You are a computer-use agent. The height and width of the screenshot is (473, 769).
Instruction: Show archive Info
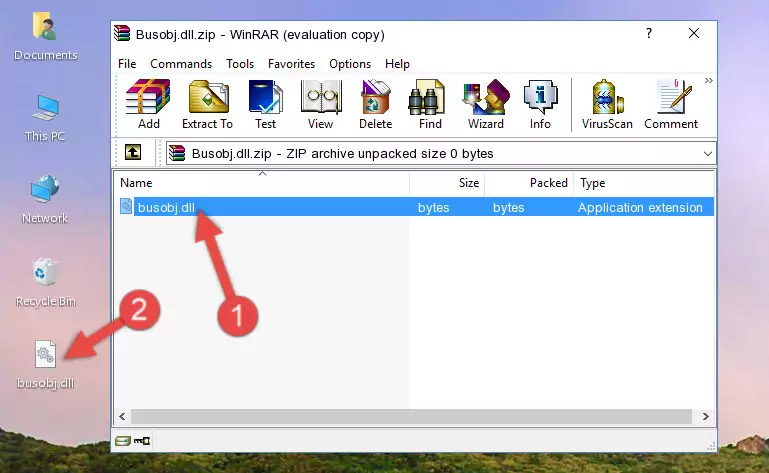click(x=540, y=104)
